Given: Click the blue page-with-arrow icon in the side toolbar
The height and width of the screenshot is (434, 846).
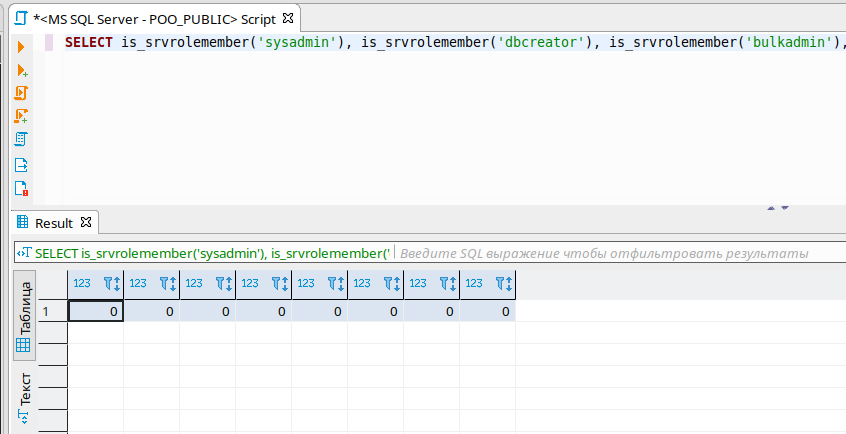Looking at the screenshot, I should (x=21, y=165).
